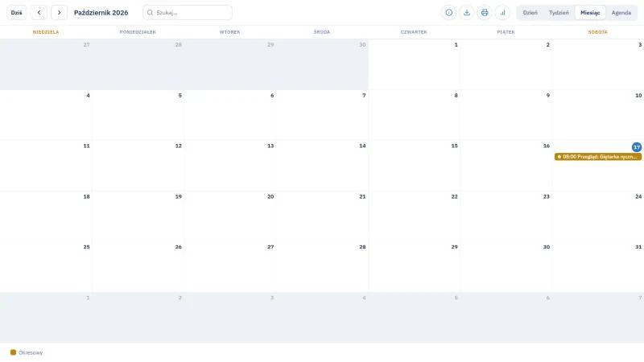Open the 08:00 Przegląd: Giętarka event

pyautogui.click(x=598, y=157)
